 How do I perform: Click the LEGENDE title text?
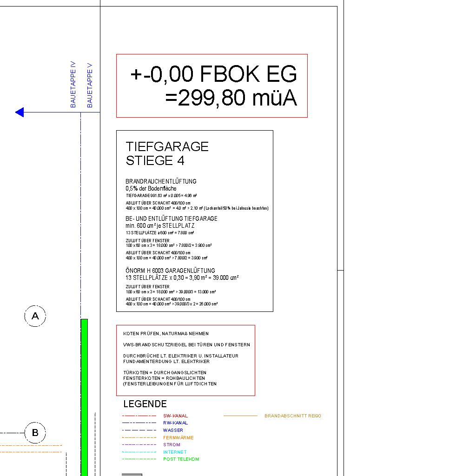pyautogui.click(x=145, y=404)
